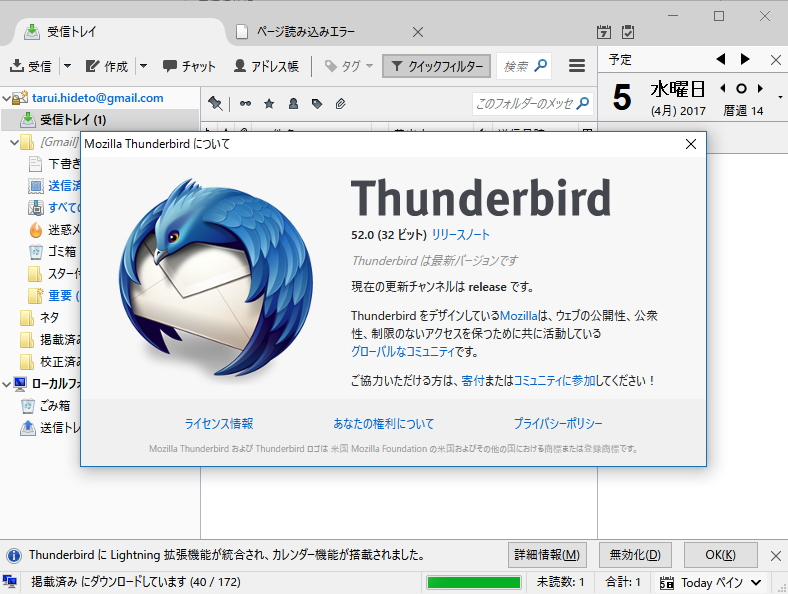Select the 掲載済 folder
The width and height of the screenshot is (788, 594).
[x=50, y=340]
